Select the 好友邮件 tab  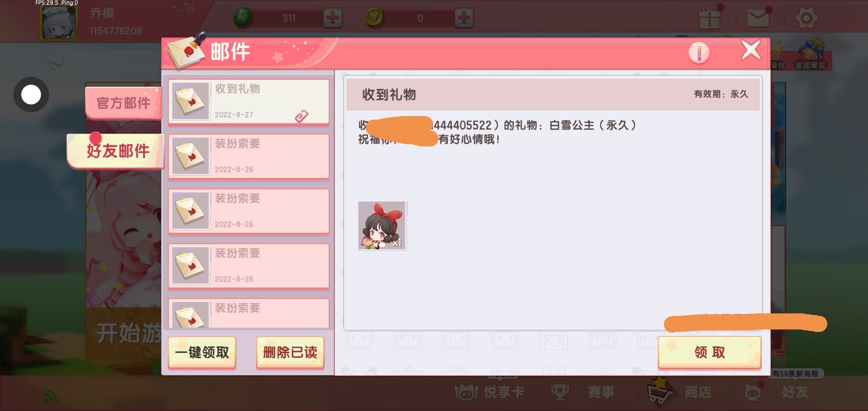(x=117, y=151)
